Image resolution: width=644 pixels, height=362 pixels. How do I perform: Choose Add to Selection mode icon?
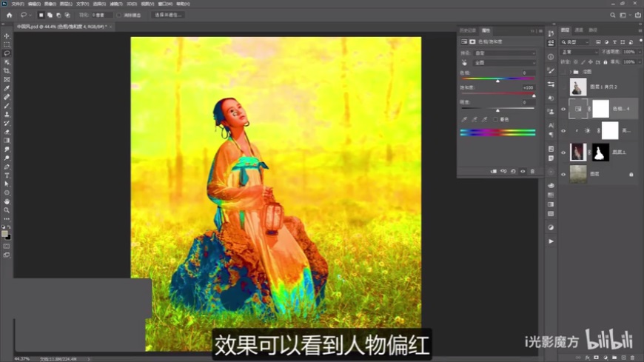50,16
